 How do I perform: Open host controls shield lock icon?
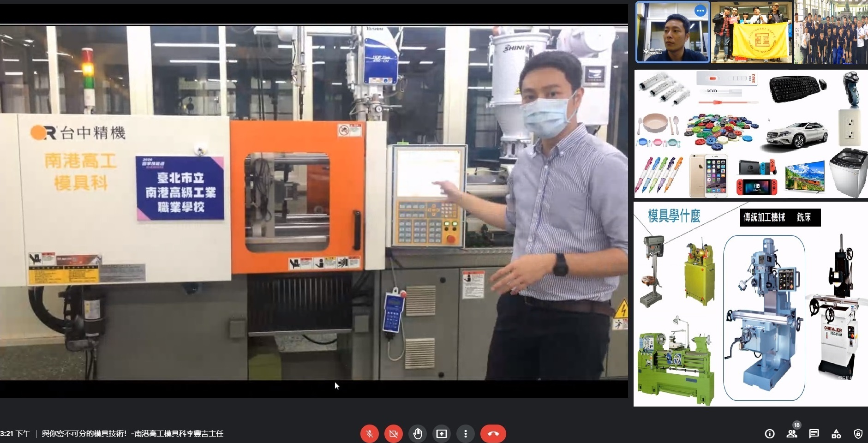[x=858, y=434]
